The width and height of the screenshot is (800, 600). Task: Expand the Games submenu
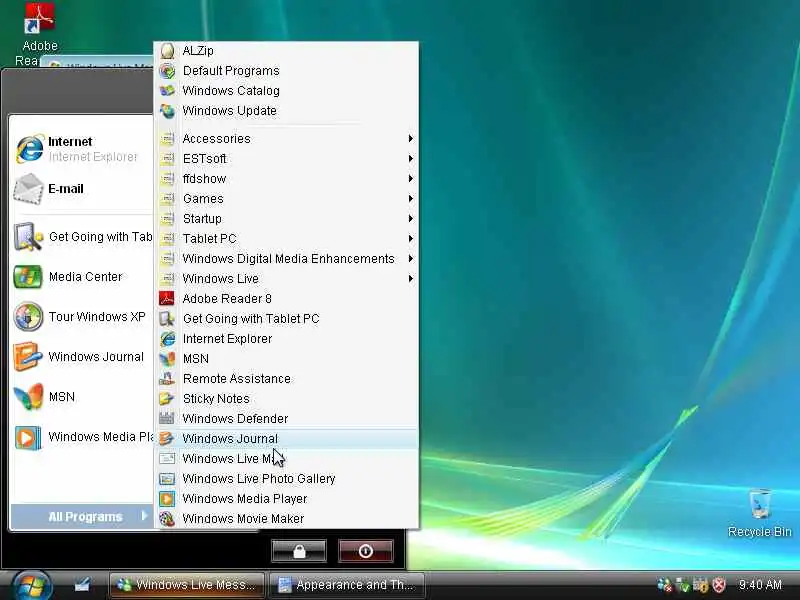[x=287, y=198]
